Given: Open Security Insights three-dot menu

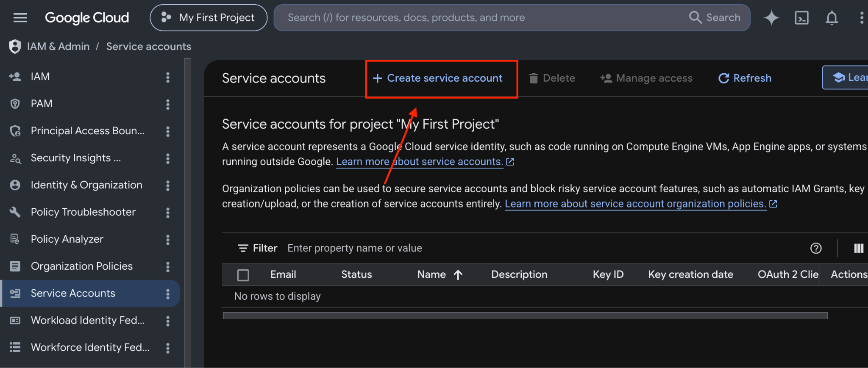Looking at the screenshot, I should click(x=168, y=158).
